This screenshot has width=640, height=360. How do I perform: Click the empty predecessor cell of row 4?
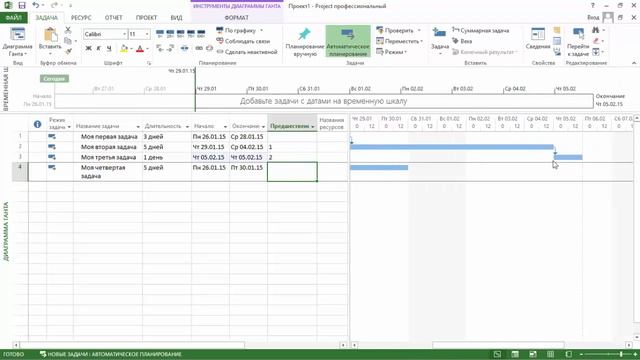click(x=292, y=171)
